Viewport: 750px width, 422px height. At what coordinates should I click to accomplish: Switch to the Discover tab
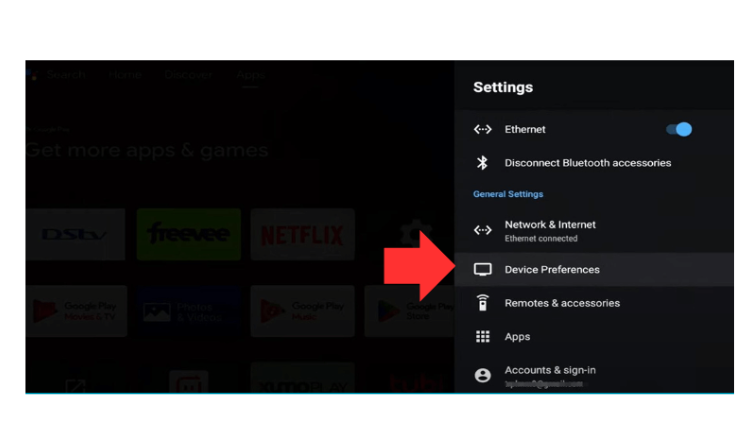pyautogui.click(x=188, y=75)
